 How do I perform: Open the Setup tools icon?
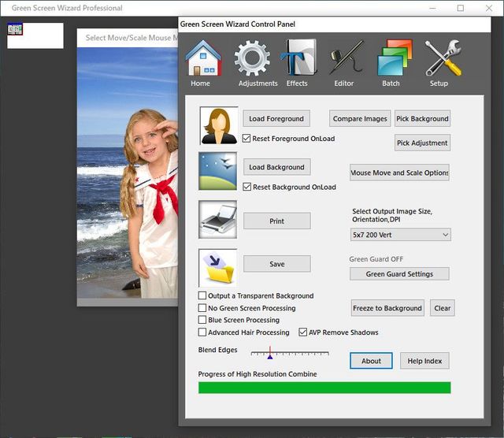pyautogui.click(x=440, y=60)
